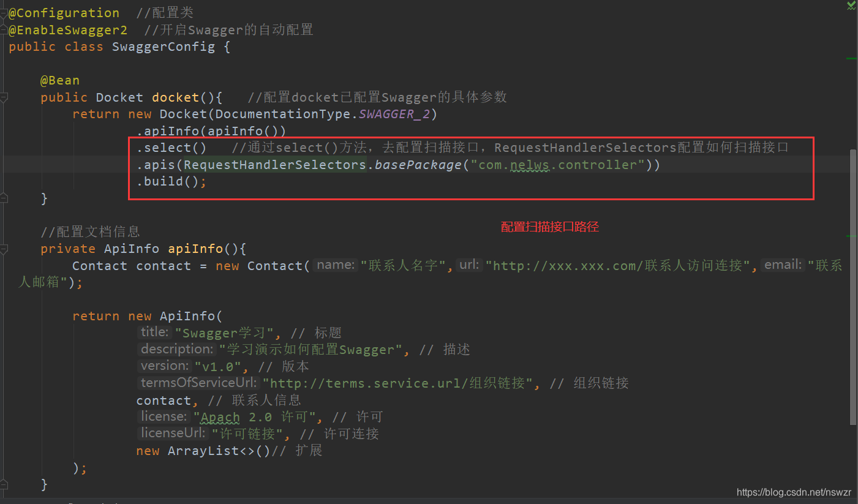This screenshot has height=504, width=858.
Task: Click the docket method name
Action: pos(176,97)
